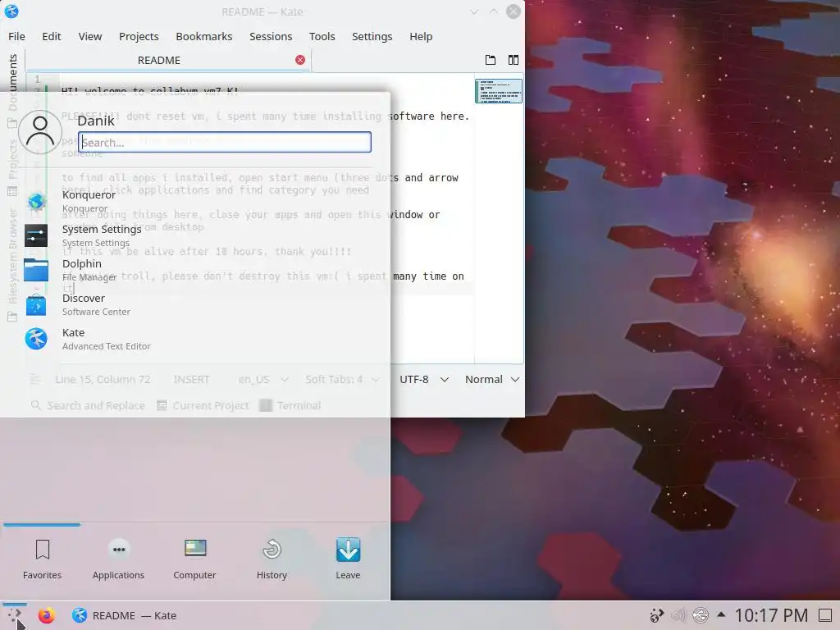Open the Leave tab in launcher
Viewport: 840px width, 630px height.
[x=348, y=559]
